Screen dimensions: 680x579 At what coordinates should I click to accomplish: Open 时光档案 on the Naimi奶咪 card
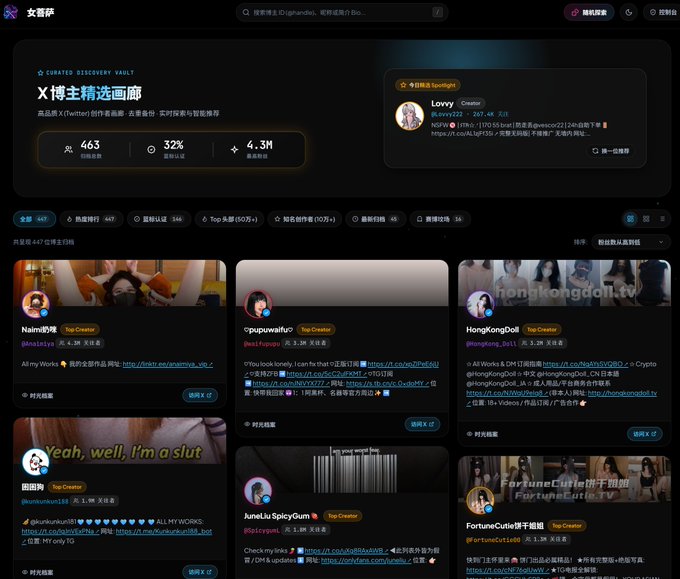coord(38,396)
